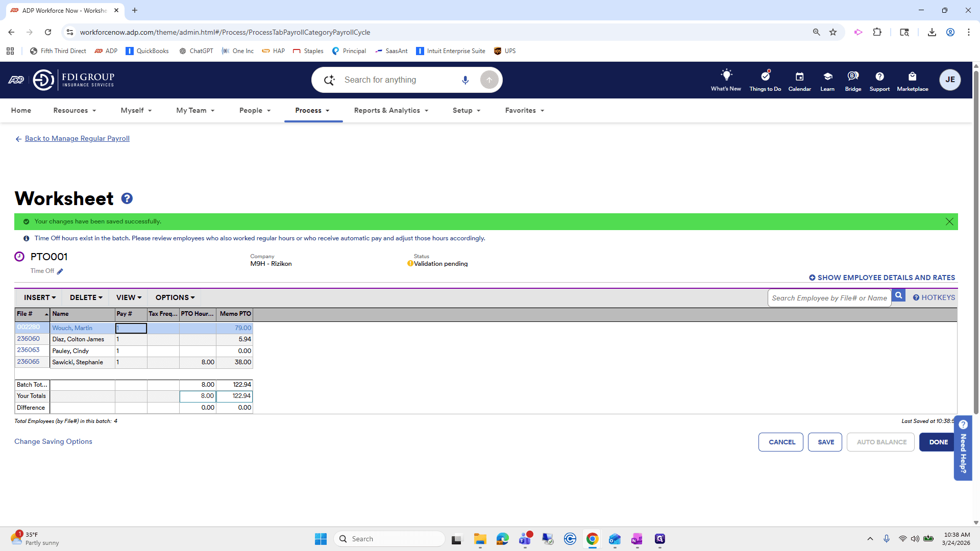980x551 pixels.
Task: Click the employee search magnifier button
Action: pyautogui.click(x=899, y=295)
